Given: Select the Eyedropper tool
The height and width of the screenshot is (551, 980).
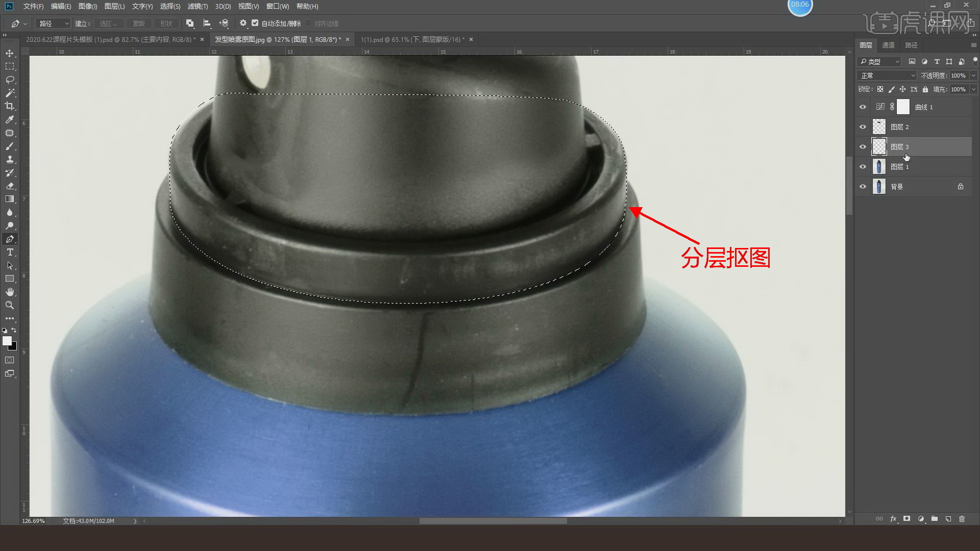Looking at the screenshot, I should [x=10, y=119].
